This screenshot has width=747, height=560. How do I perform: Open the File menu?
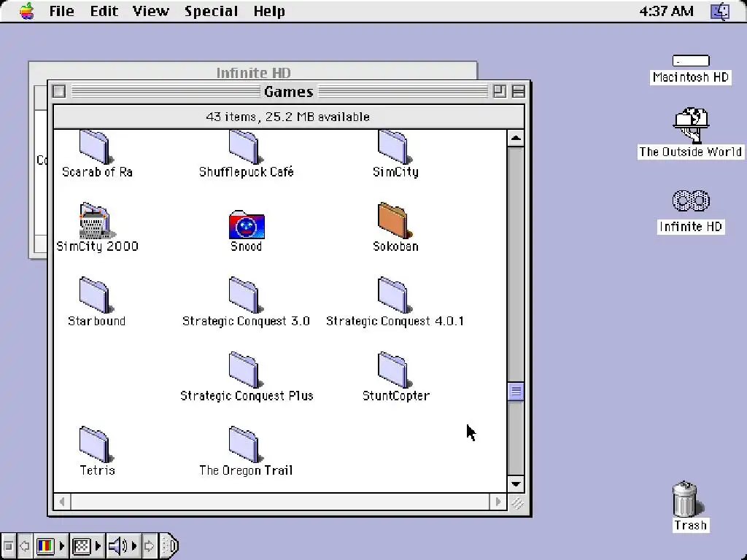point(61,11)
